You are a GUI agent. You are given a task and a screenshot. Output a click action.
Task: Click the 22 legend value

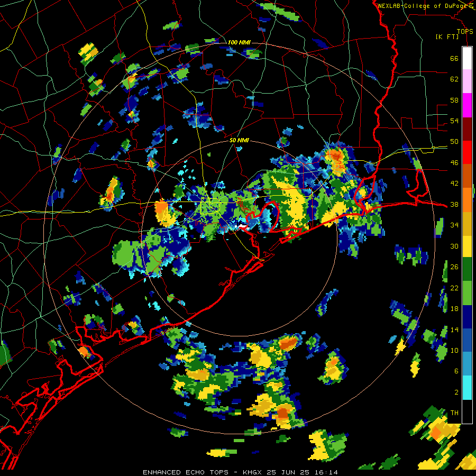point(454,288)
